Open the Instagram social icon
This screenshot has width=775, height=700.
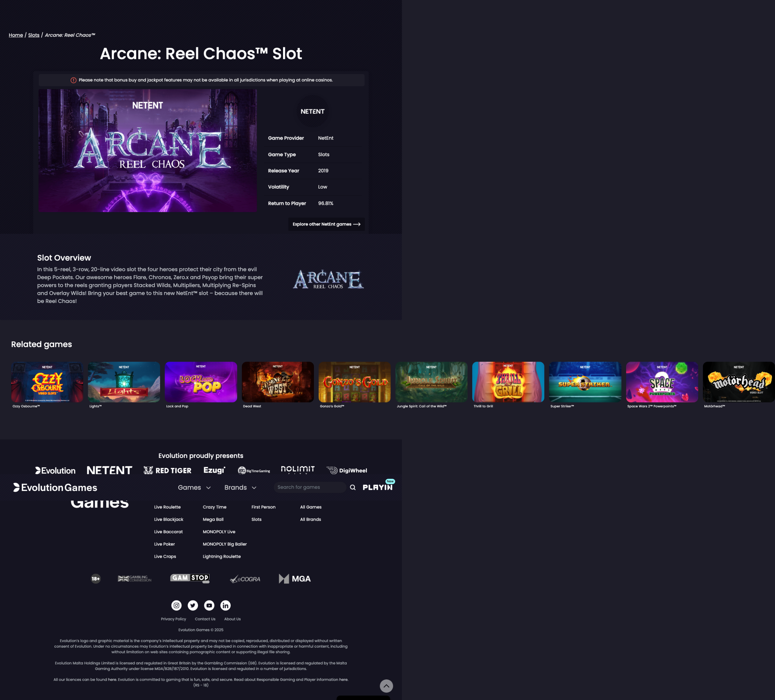(x=176, y=606)
